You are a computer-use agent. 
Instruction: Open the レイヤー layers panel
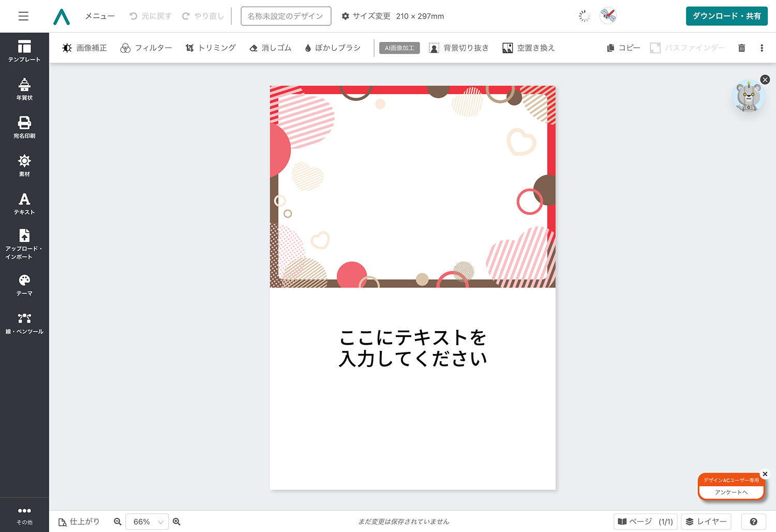[x=706, y=522]
